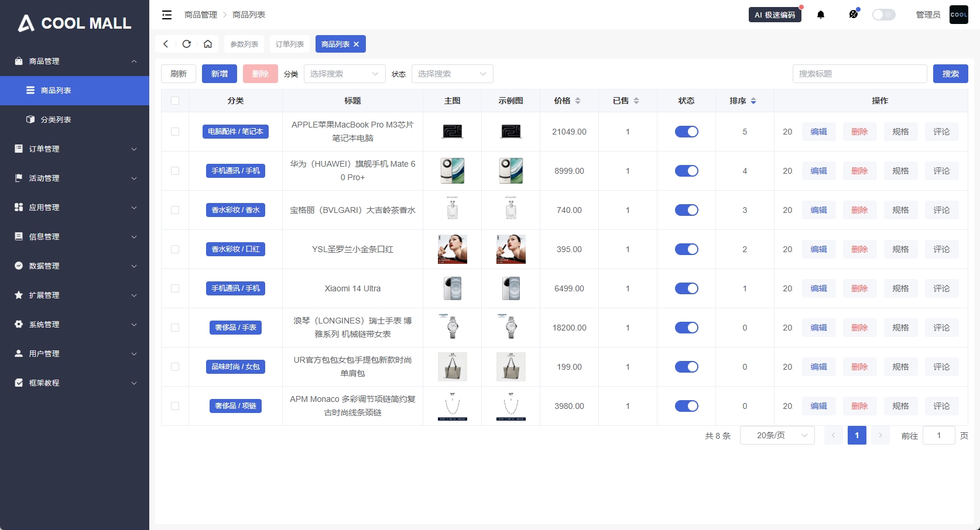The width and height of the screenshot is (980, 530).
Task: Select all rows with the header checkbox
Action: click(x=175, y=101)
